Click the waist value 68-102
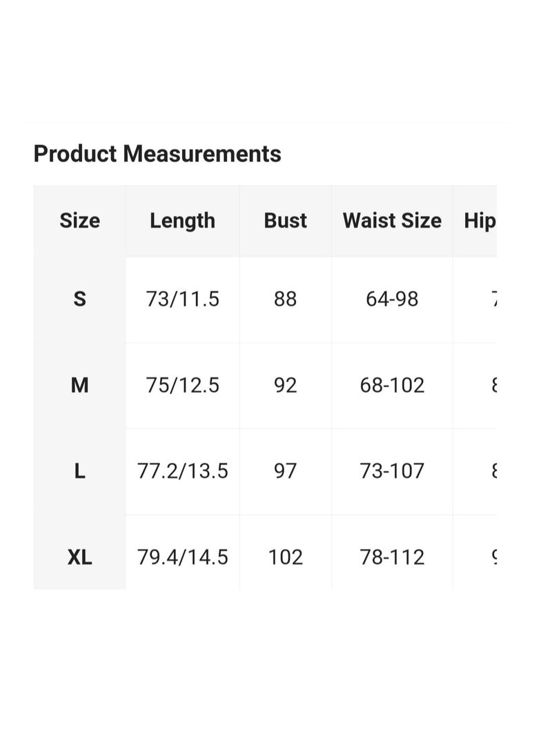The image size is (552, 756). click(x=392, y=385)
